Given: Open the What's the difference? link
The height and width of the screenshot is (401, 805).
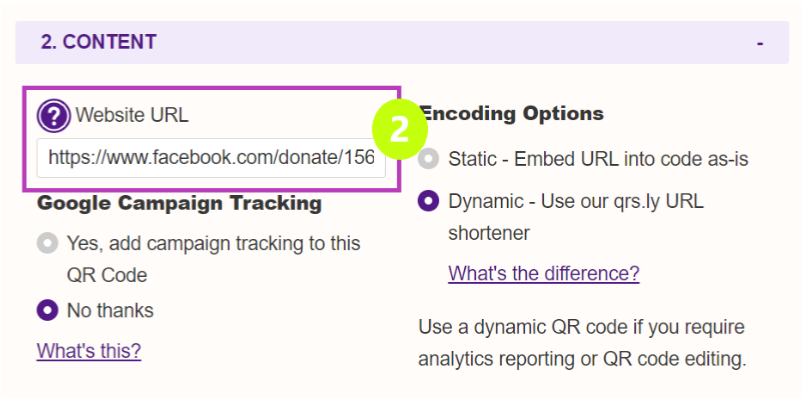Looking at the screenshot, I should (544, 273).
